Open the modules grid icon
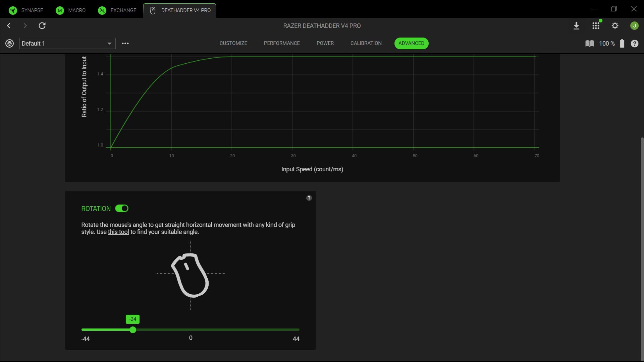The height and width of the screenshot is (362, 644). coord(596,26)
